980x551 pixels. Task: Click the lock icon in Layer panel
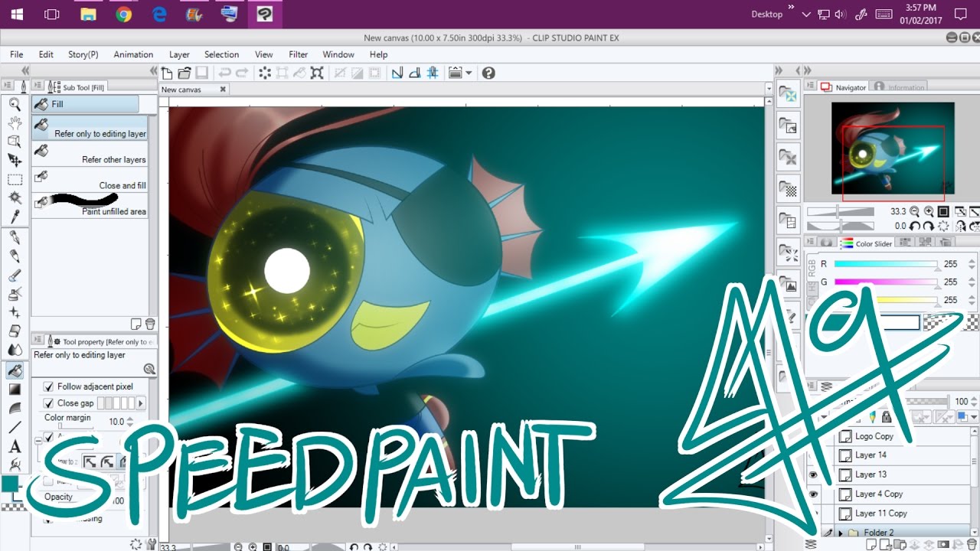[887, 417]
